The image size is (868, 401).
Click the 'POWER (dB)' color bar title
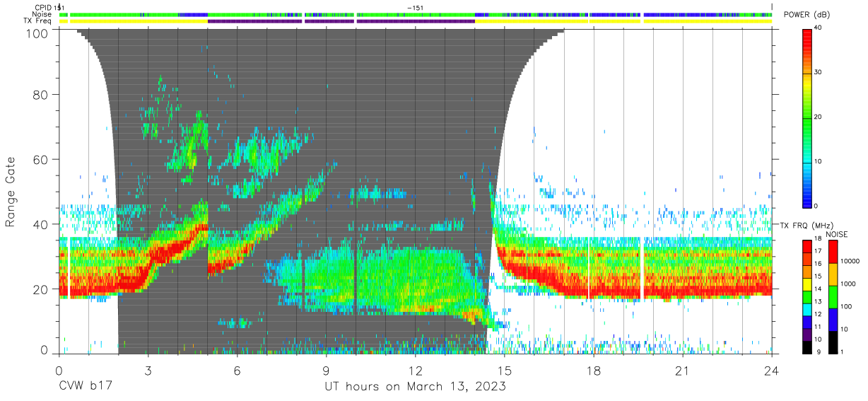point(807,15)
